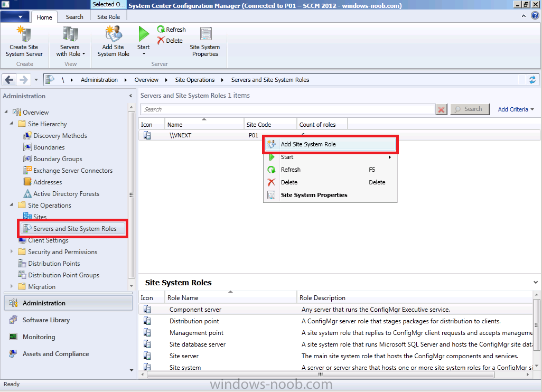
Task: Click the Component server role icon
Action: [147, 310]
